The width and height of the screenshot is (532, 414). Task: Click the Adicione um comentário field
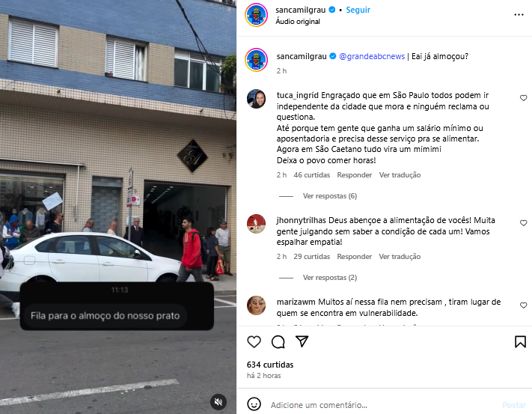[383, 405]
